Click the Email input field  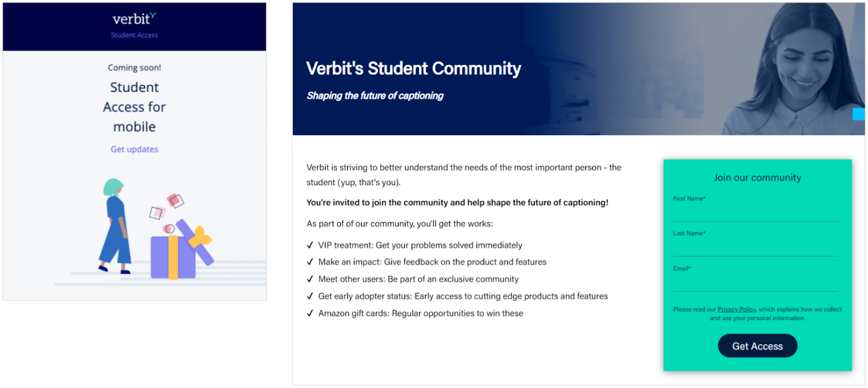click(x=756, y=283)
